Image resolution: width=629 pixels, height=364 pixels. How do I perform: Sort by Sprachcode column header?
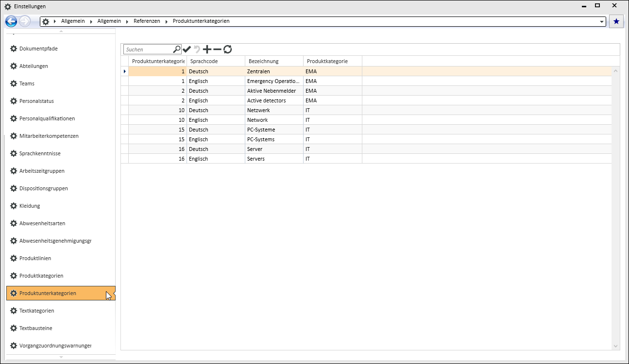[x=216, y=61]
